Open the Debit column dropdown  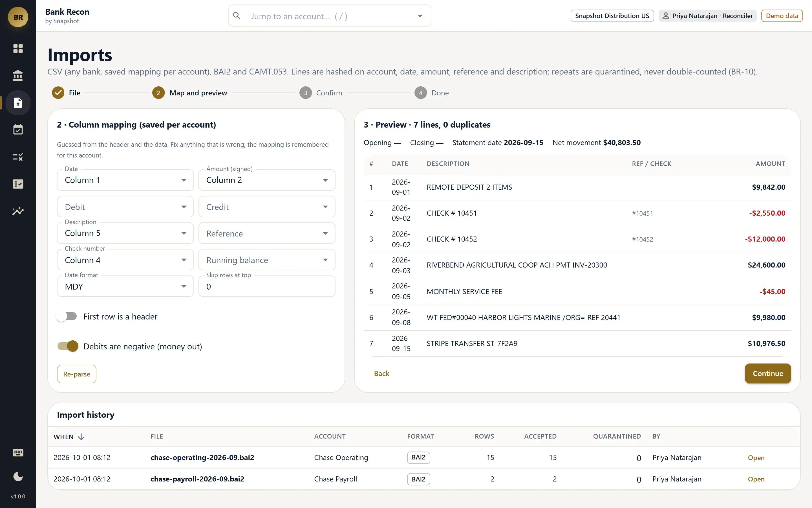(125, 207)
